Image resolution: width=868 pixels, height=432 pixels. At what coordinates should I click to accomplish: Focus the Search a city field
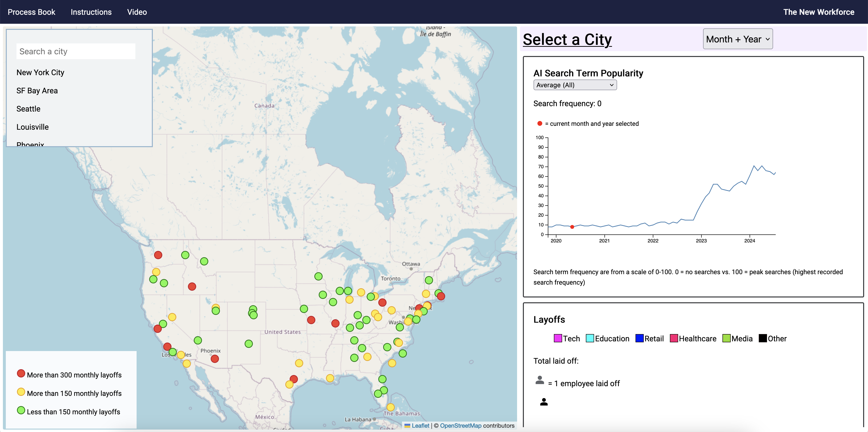(x=76, y=51)
